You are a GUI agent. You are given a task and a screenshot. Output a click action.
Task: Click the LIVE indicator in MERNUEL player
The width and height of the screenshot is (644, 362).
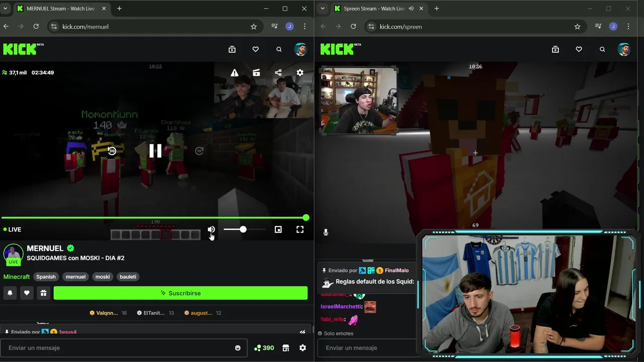(x=12, y=229)
